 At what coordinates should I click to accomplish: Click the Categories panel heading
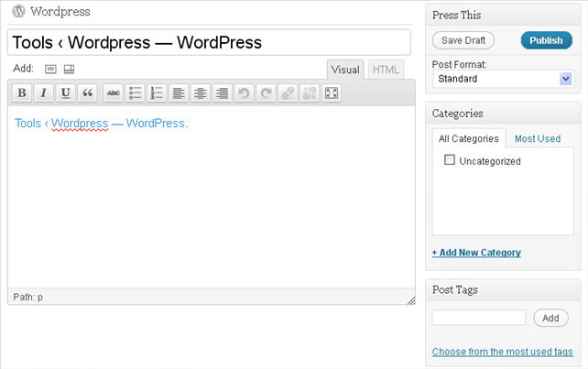click(x=458, y=114)
